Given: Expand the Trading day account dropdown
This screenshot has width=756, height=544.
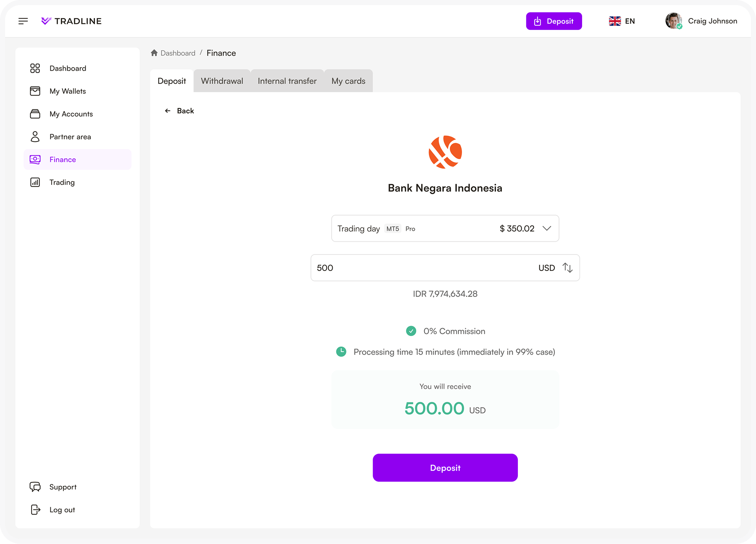Looking at the screenshot, I should (x=445, y=229).
